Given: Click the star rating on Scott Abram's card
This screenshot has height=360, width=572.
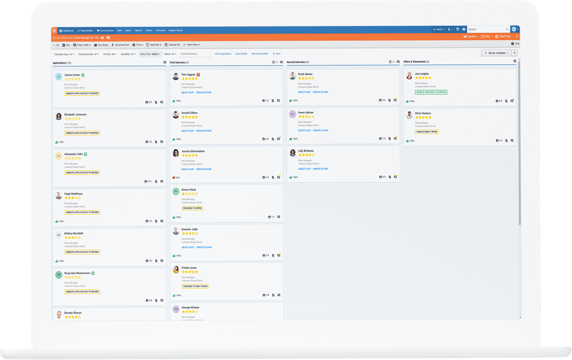Looking at the screenshot, I should tap(306, 78).
